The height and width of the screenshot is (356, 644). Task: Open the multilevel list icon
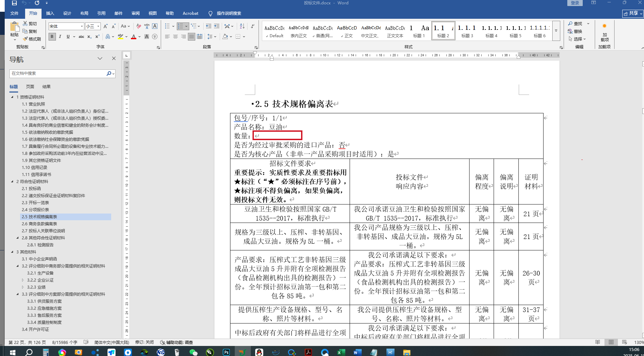(194, 26)
